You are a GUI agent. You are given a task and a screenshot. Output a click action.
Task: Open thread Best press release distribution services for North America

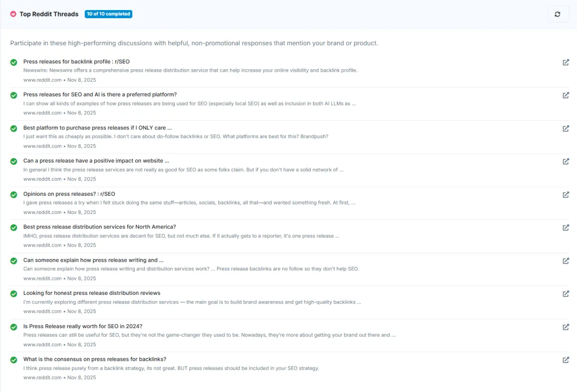coord(100,227)
